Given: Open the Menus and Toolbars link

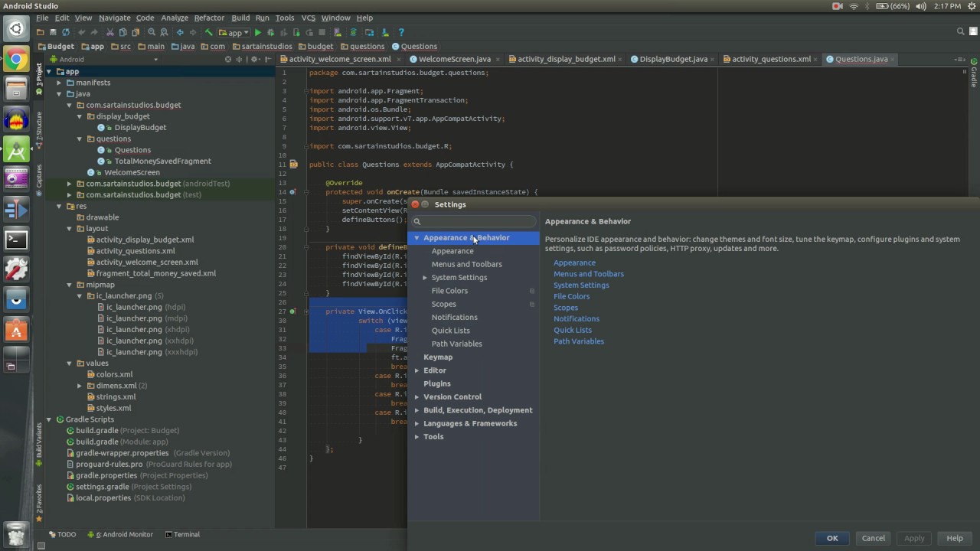Looking at the screenshot, I should click(589, 274).
